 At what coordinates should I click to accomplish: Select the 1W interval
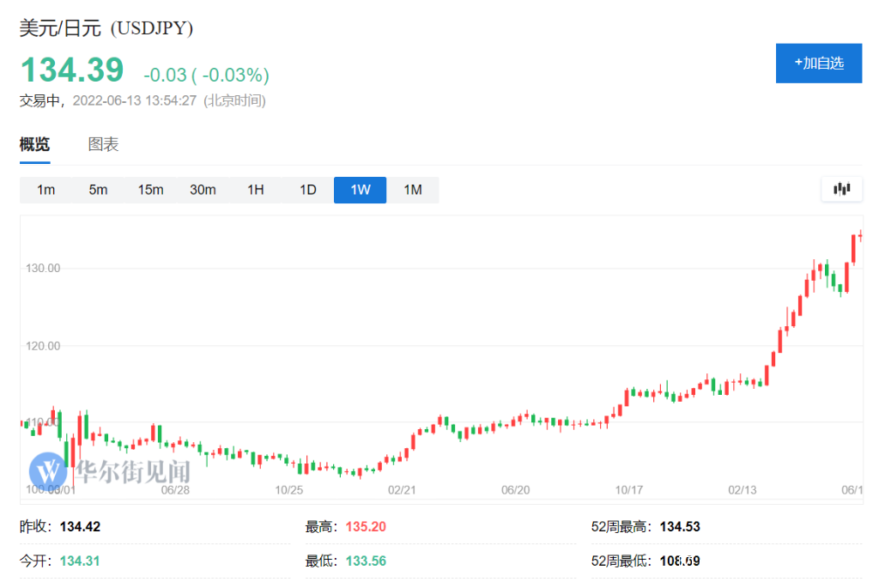(360, 190)
